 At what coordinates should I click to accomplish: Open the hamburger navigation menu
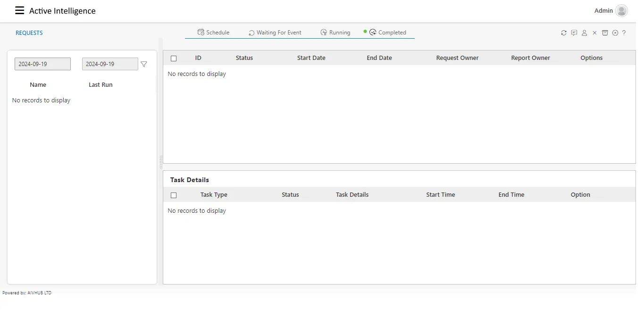[x=19, y=10]
